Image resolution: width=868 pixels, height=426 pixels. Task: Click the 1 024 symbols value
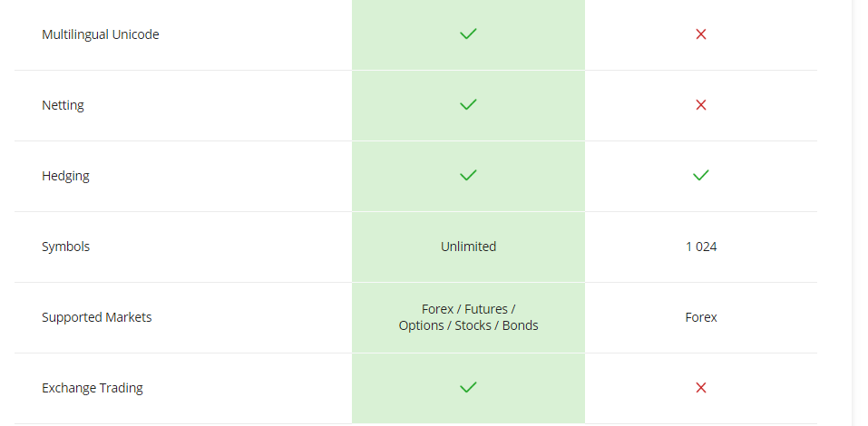tap(701, 247)
